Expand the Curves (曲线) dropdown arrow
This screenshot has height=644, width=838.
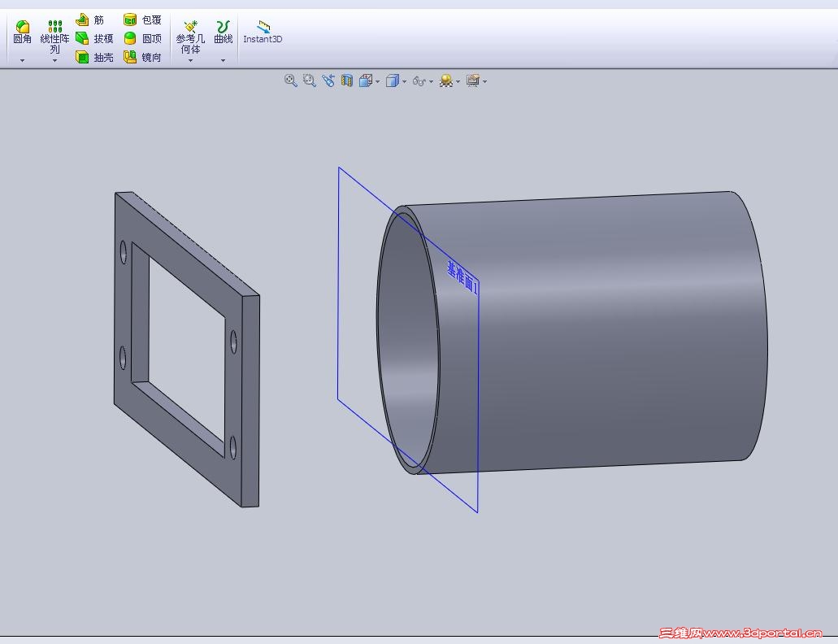(223, 60)
